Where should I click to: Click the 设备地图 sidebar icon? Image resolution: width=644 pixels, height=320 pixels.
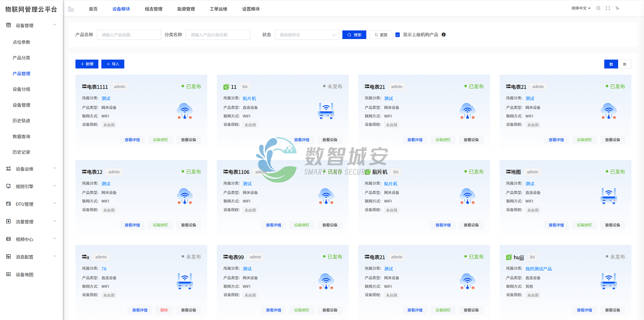point(8,274)
